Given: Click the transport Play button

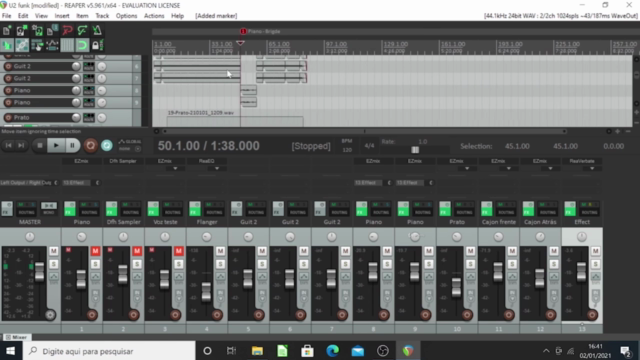Looking at the screenshot, I should [x=56, y=145].
